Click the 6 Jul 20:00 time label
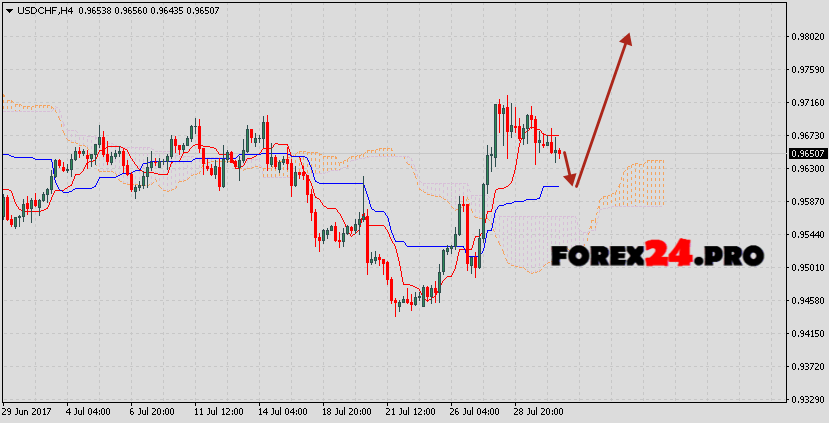 151,412
